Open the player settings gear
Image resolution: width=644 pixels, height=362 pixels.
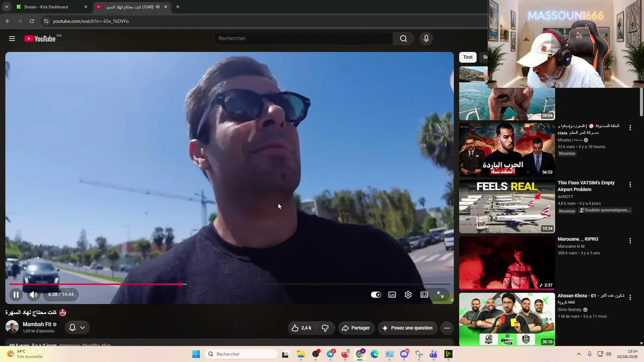[408, 295]
